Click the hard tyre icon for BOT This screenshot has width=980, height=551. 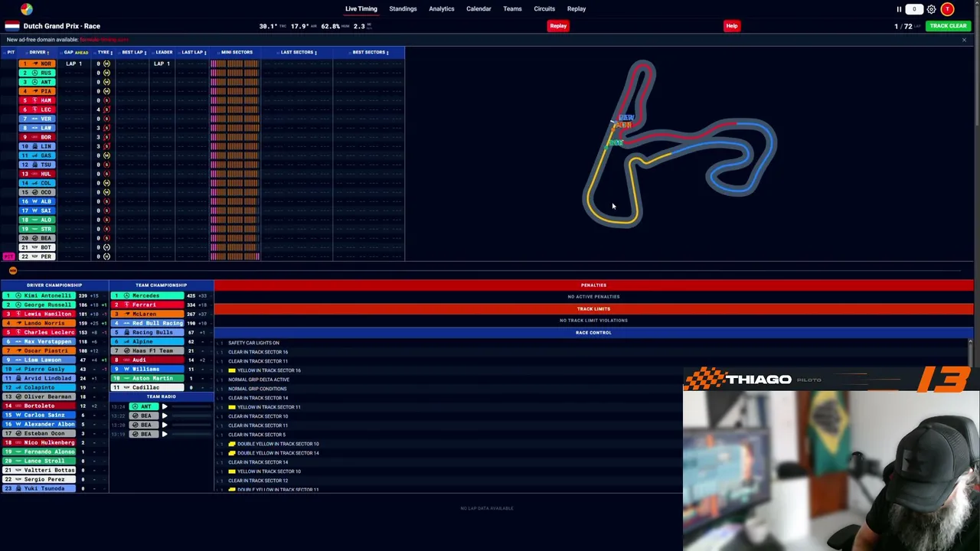click(x=106, y=247)
